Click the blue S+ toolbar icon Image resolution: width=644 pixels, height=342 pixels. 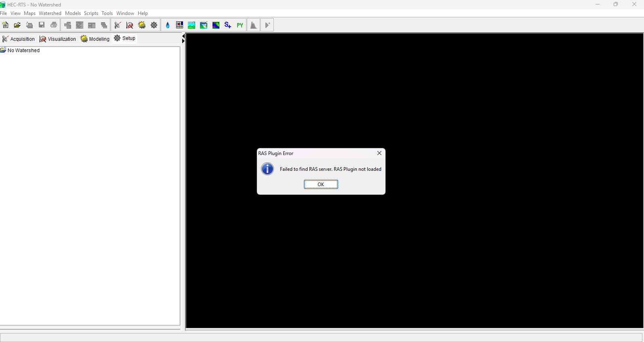pos(228,25)
